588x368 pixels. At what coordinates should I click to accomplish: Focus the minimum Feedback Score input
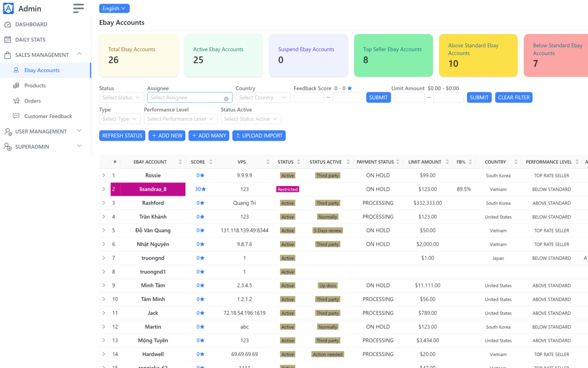coord(309,98)
